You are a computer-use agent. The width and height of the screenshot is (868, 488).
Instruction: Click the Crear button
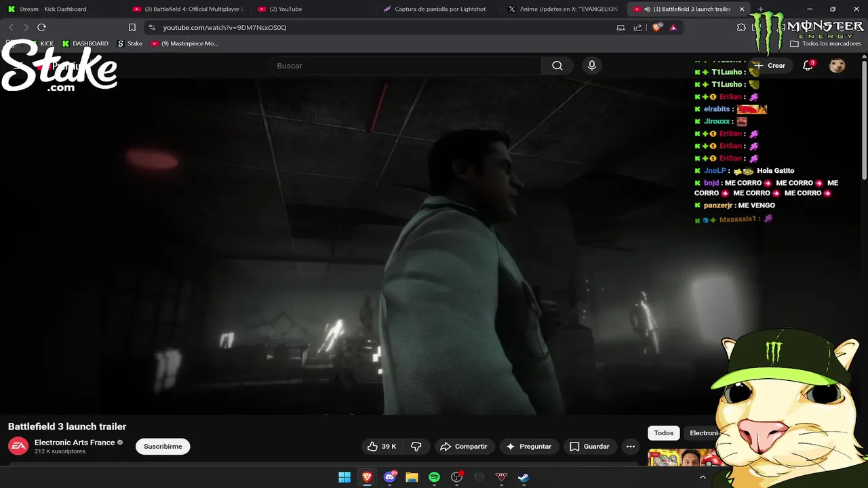pos(770,66)
